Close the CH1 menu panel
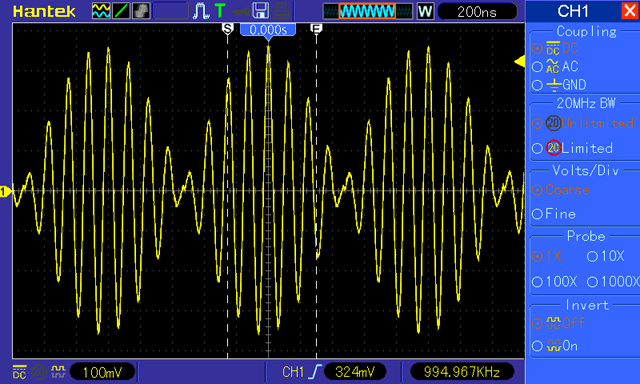This screenshot has height=384, width=640. coord(630,11)
